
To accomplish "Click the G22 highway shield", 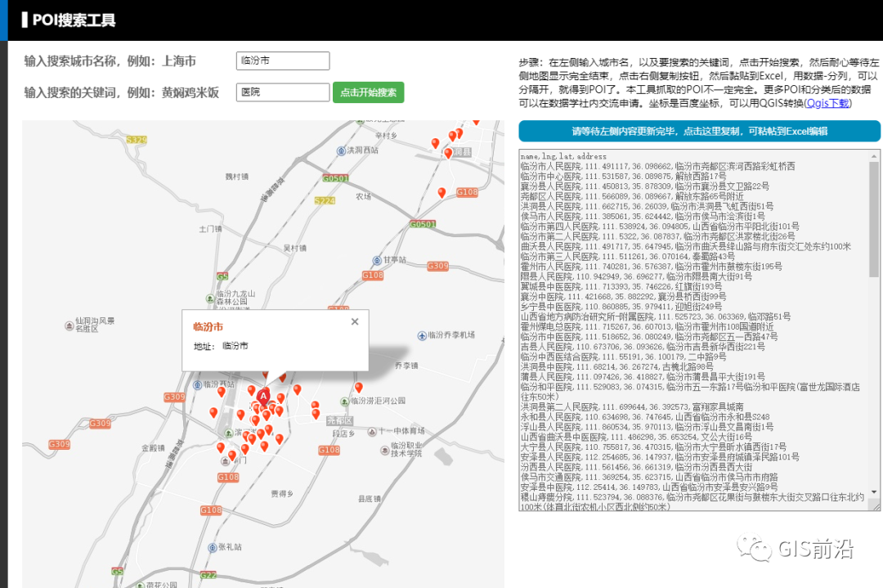I will coord(208,575).
